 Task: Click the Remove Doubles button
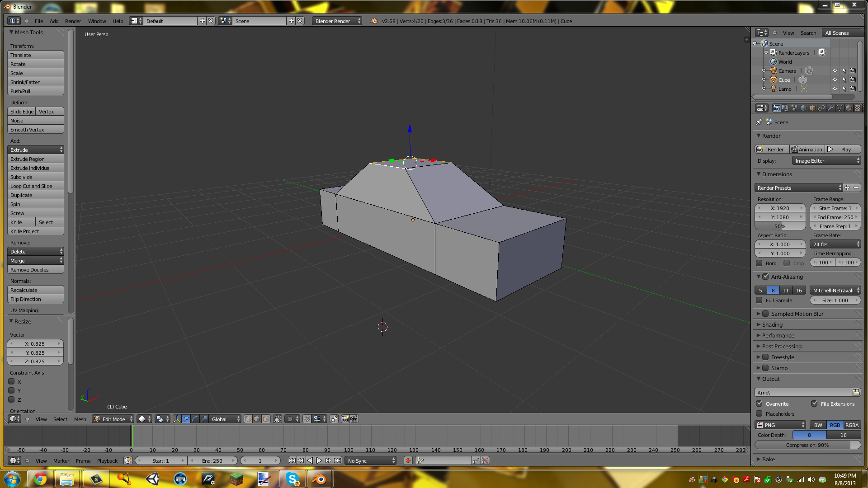(35, 269)
